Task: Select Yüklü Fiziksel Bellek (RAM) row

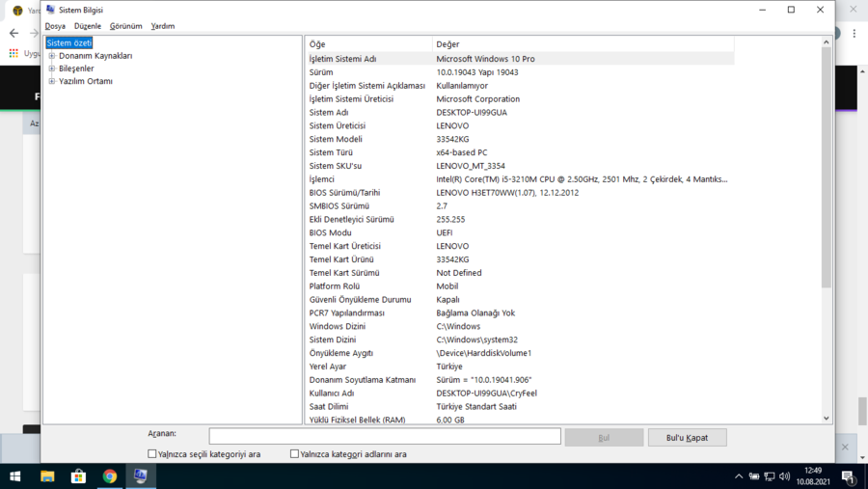Action: click(521, 420)
